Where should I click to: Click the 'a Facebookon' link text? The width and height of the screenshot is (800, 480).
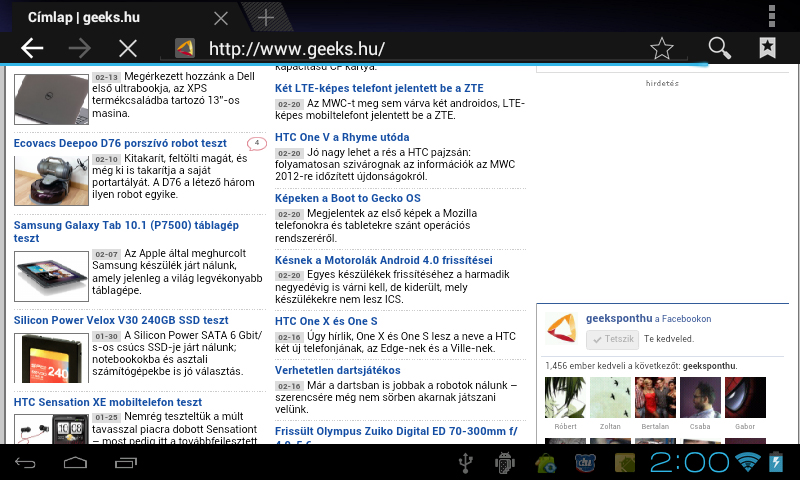coord(683,319)
